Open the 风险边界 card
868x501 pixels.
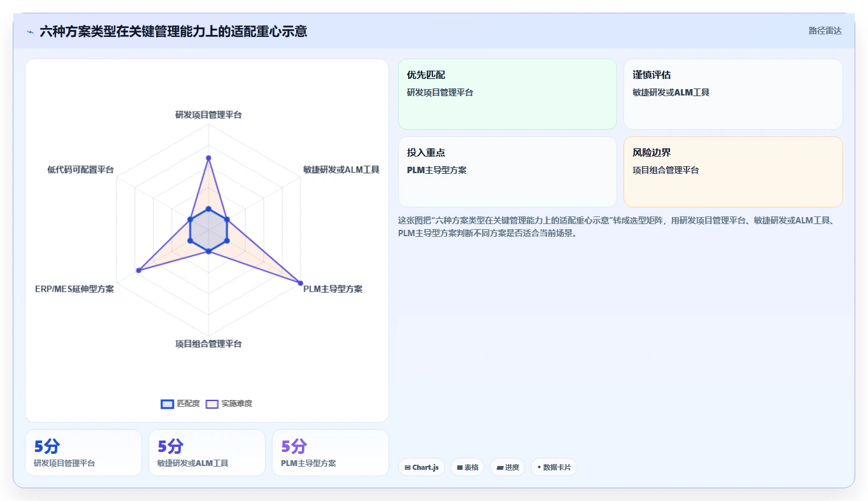pos(733,172)
